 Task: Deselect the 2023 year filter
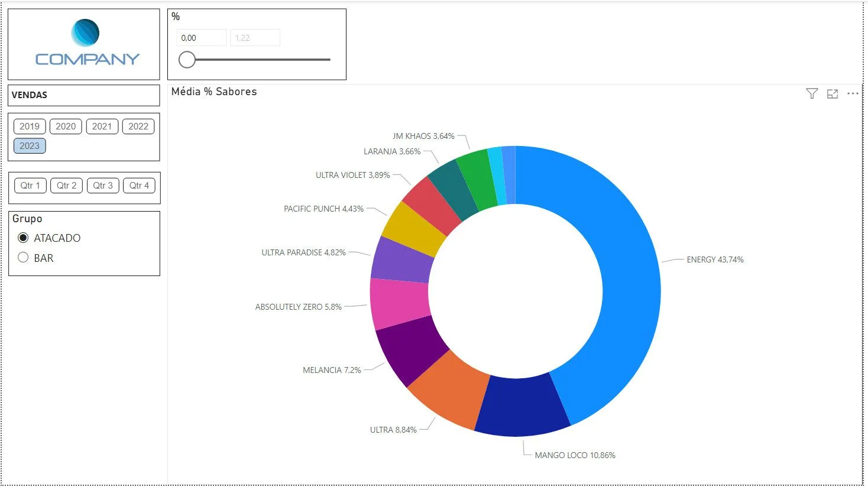[30, 146]
